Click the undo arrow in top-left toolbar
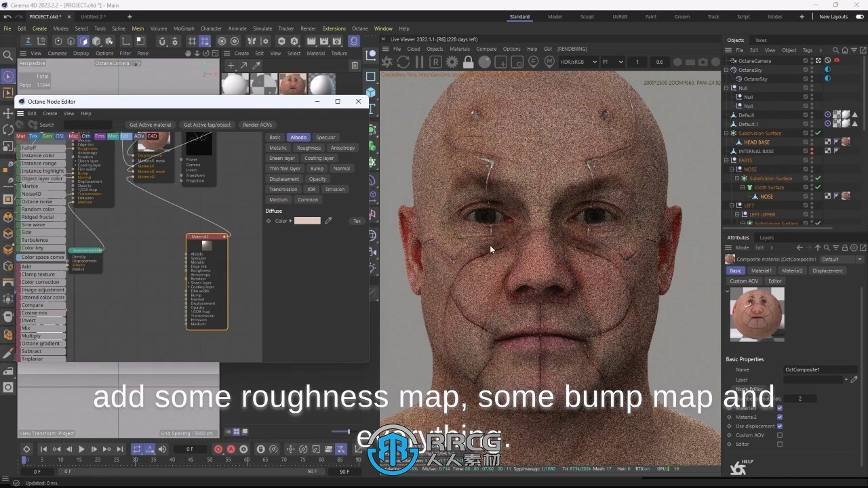Image resolution: width=868 pixels, height=488 pixels. (x=7, y=16)
